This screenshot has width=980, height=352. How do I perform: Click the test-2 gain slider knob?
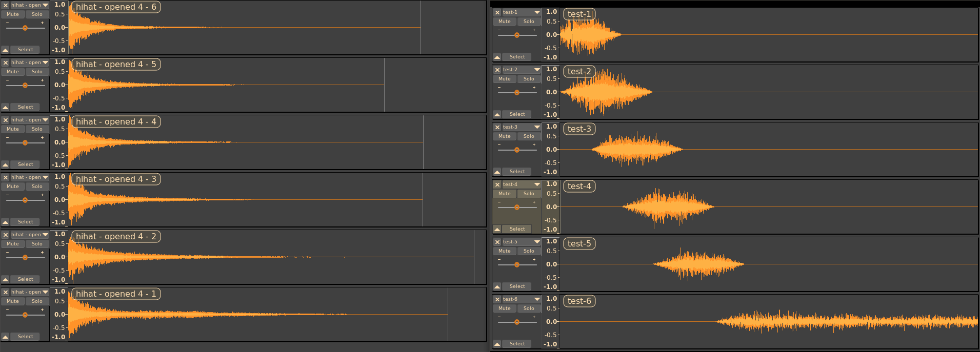(x=517, y=93)
